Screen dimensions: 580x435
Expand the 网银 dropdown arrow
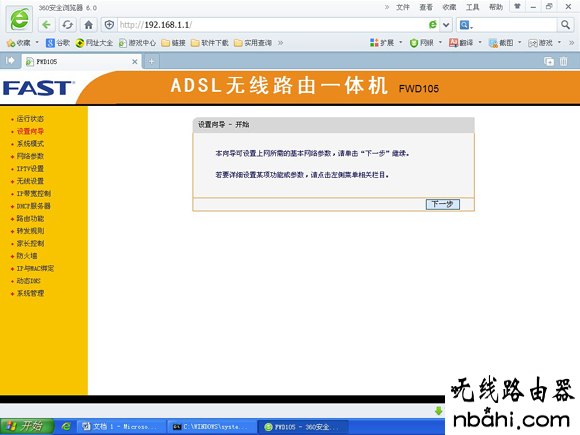tap(441, 43)
